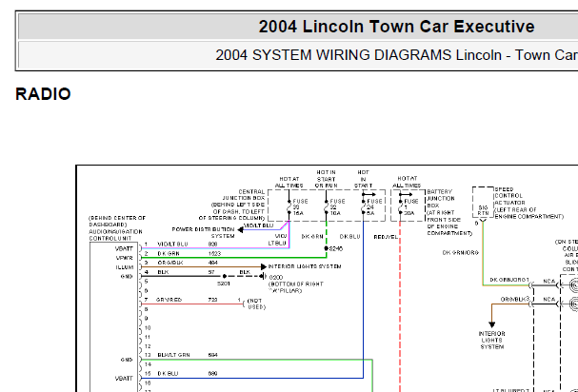578x392 pixels.
Task: Click the "2004 Lincoln Town Car Executive" title
Action: pos(396,27)
